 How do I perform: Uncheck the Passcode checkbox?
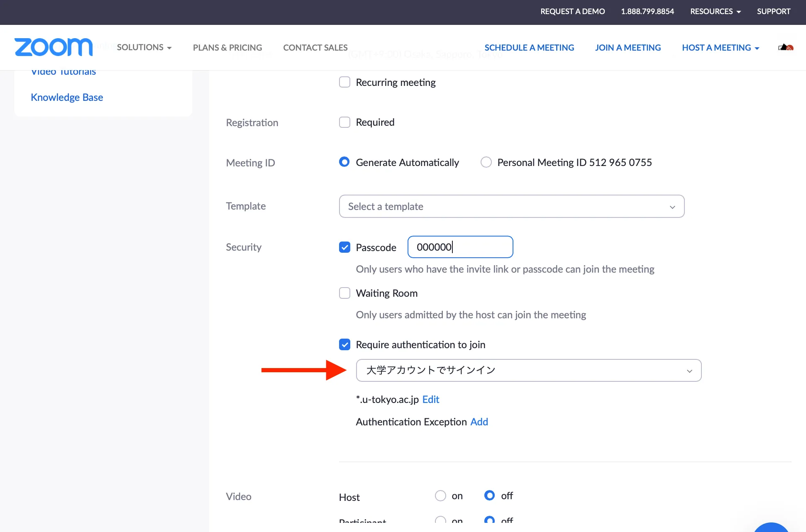pyautogui.click(x=344, y=247)
